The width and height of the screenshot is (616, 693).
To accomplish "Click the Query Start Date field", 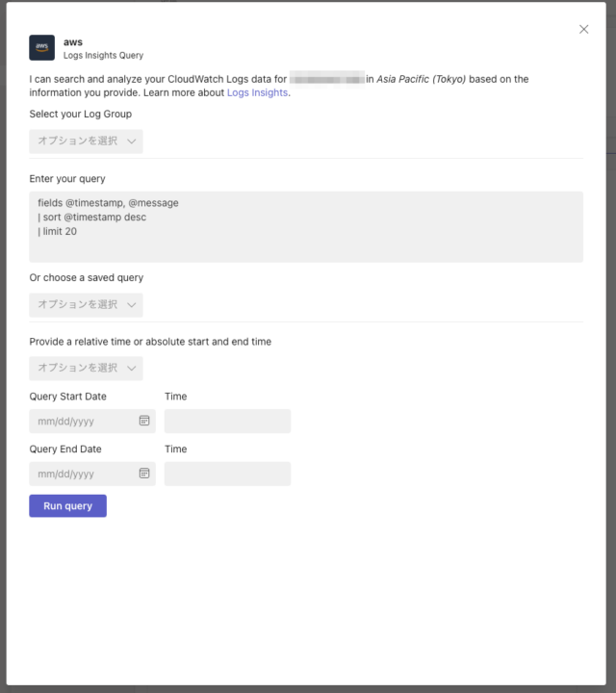I will (x=92, y=422).
